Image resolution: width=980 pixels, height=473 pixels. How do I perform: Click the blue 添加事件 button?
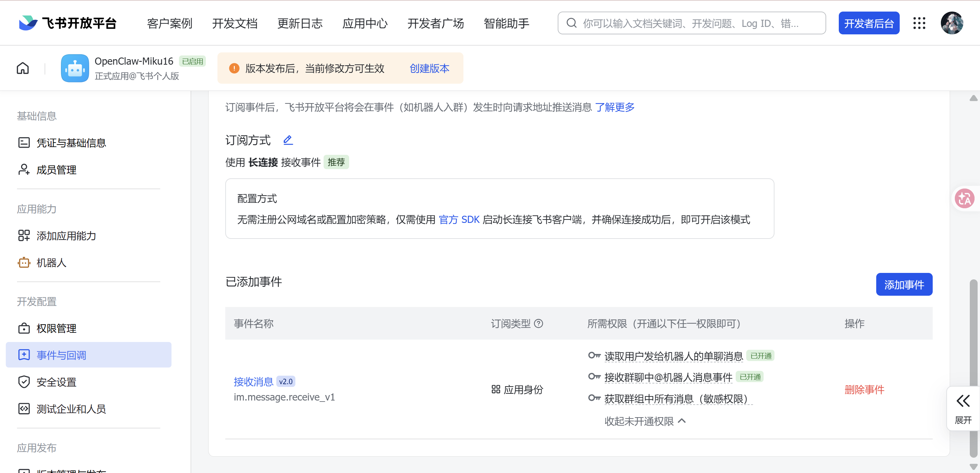[904, 284]
